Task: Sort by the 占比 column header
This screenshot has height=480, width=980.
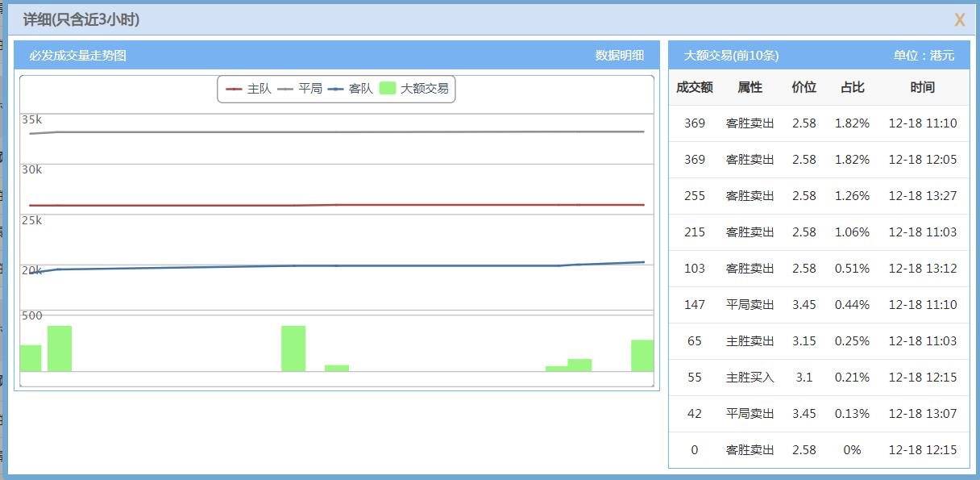Action: point(851,87)
